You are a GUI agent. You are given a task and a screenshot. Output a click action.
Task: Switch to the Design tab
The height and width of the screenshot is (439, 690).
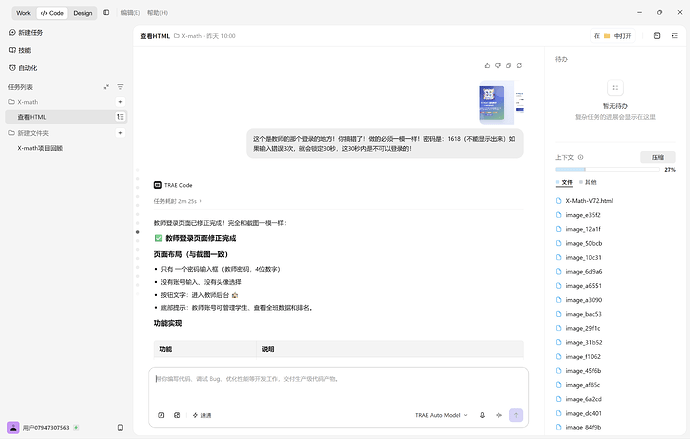coord(83,13)
